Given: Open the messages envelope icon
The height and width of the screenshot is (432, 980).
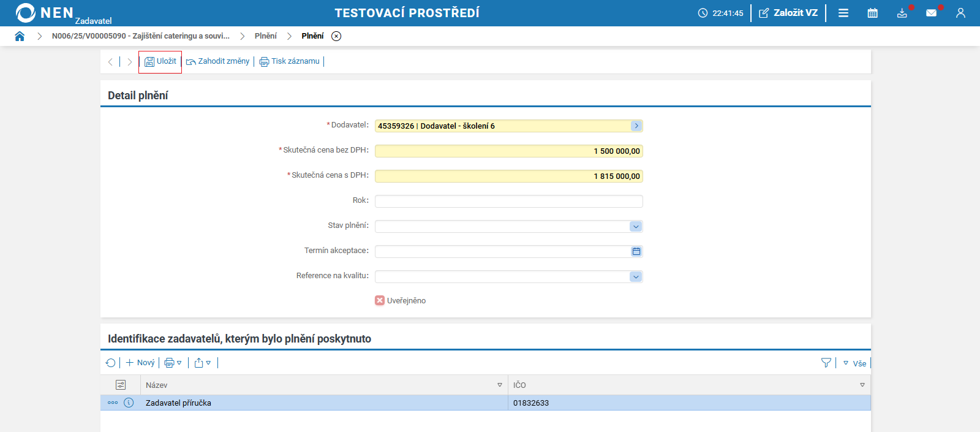Looking at the screenshot, I should 932,13.
